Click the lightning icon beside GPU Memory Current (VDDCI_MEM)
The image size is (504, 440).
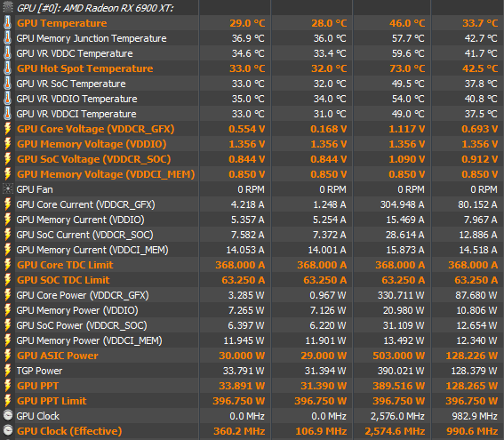click(x=7, y=250)
